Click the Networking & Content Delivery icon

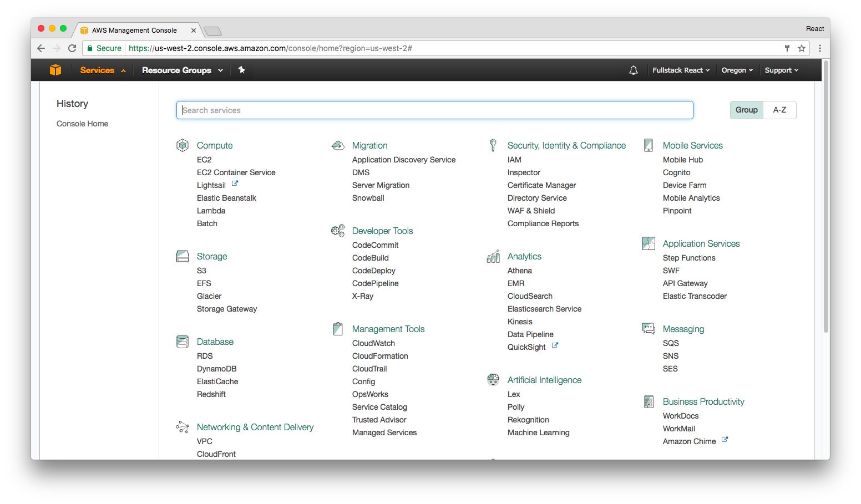183,427
